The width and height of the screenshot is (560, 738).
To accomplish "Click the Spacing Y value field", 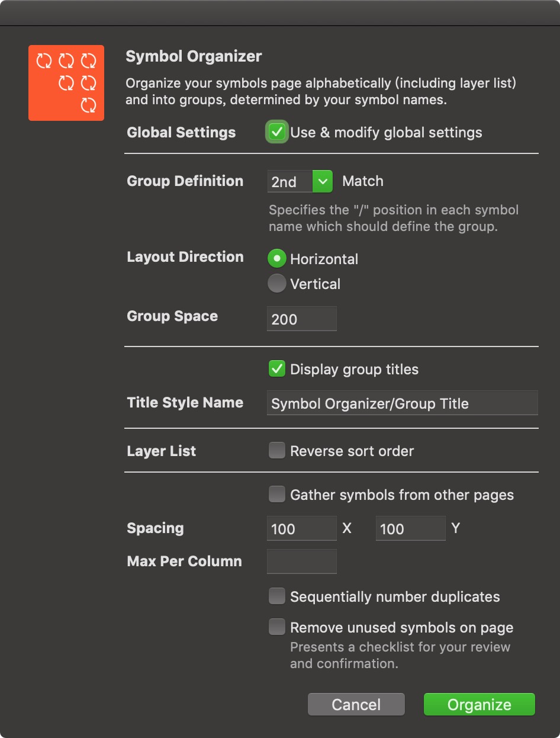I will 410,528.
